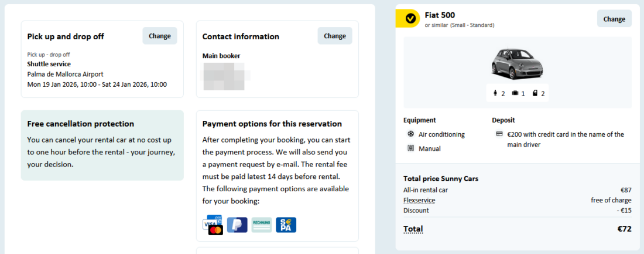Click the air conditioning snowflake icon
The width and height of the screenshot is (644, 254).
[411, 134]
